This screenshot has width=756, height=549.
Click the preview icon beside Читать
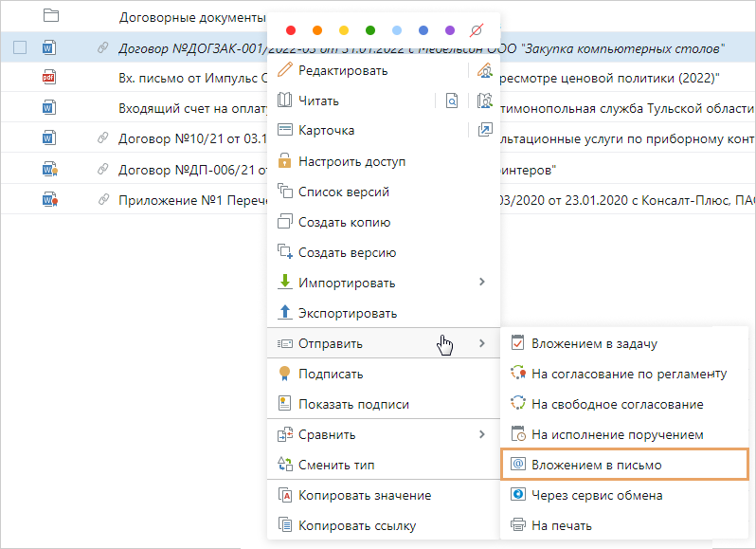click(x=452, y=100)
